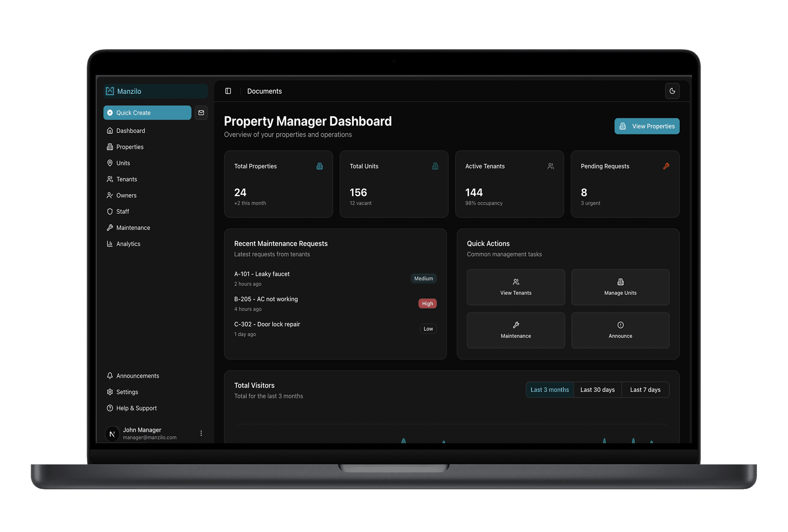
Task: Select the Analytics icon in the sidebar
Action: (x=110, y=244)
